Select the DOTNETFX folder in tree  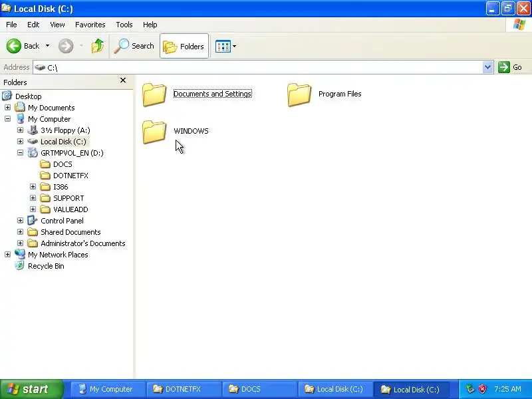70,176
